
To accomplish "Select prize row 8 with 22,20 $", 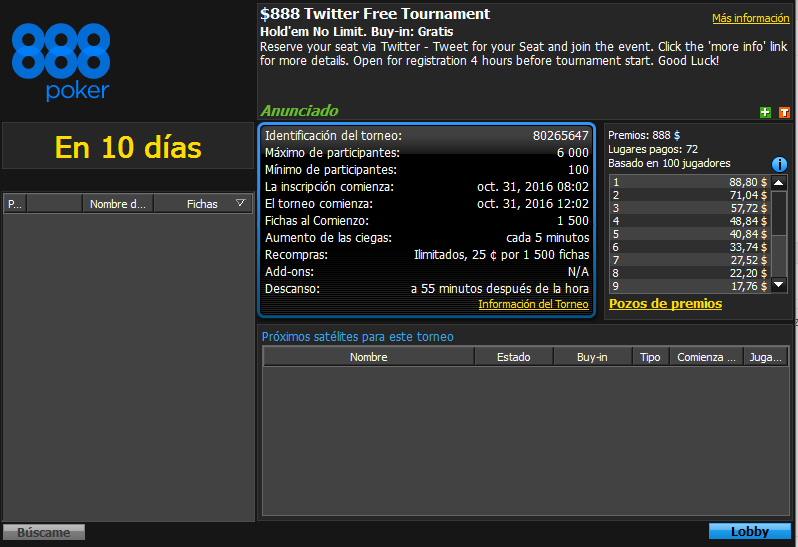I will [x=690, y=273].
